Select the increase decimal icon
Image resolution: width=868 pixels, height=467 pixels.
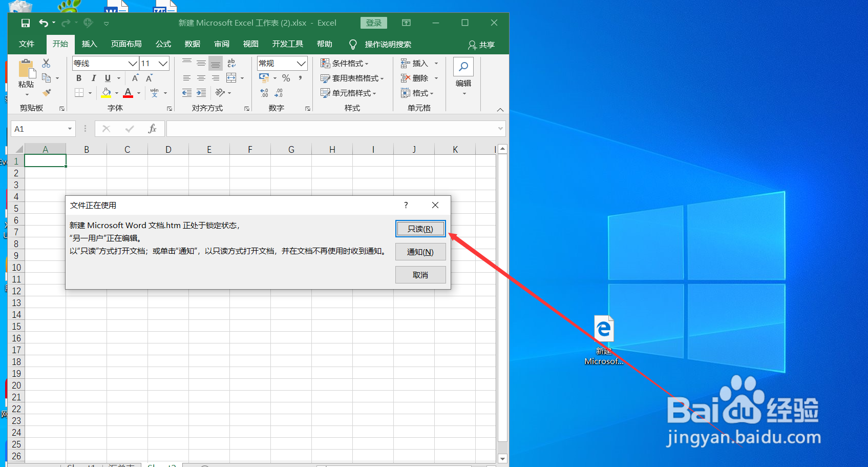tap(264, 93)
